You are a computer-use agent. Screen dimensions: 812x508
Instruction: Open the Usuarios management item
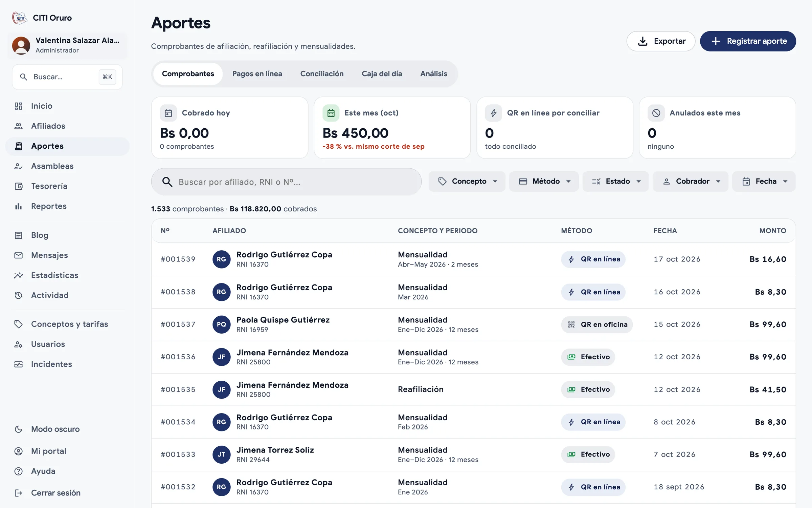(x=67, y=344)
